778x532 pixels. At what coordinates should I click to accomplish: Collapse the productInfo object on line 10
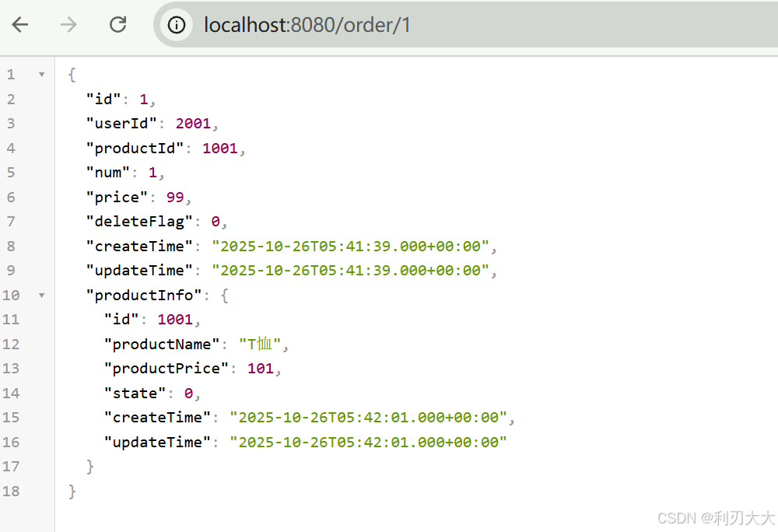point(42,296)
